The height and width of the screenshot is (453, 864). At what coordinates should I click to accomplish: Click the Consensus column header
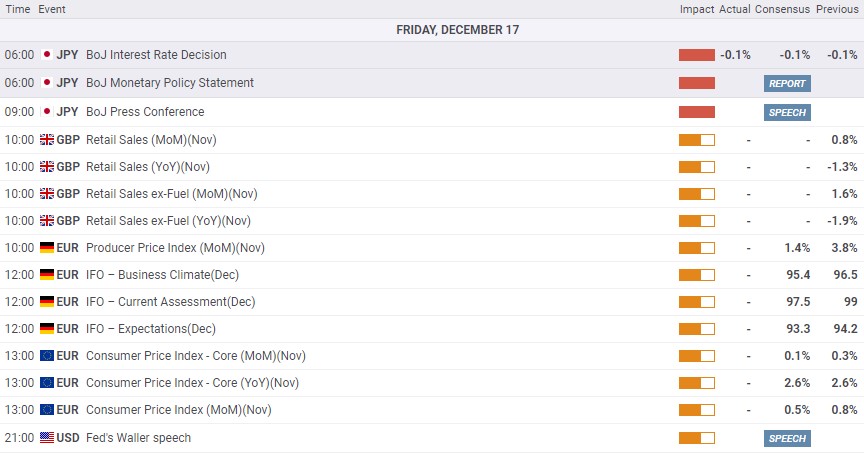(782, 9)
